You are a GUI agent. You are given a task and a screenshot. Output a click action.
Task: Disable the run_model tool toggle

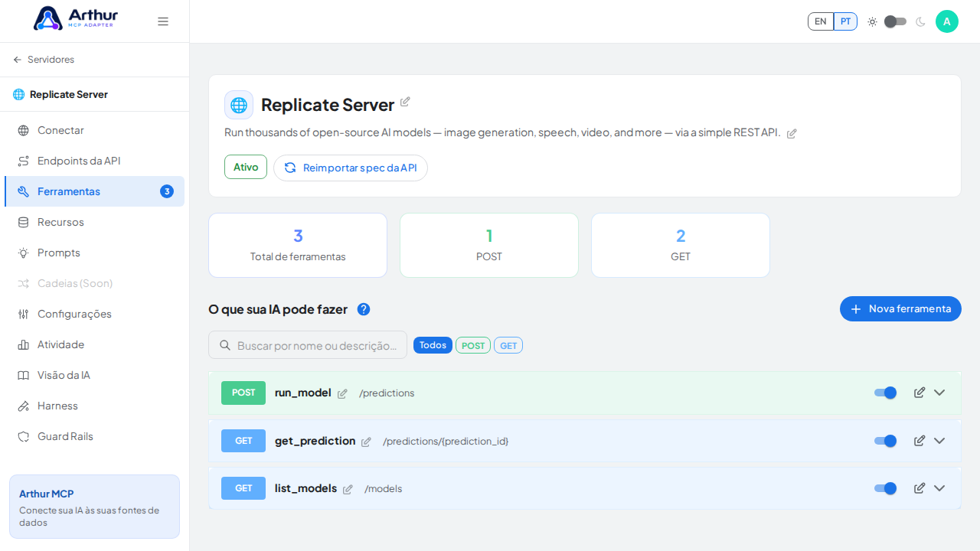(885, 393)
